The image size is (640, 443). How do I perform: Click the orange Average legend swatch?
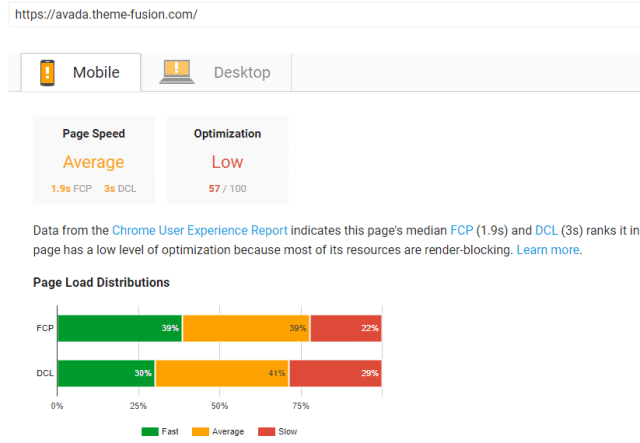(x=200, y=432)
